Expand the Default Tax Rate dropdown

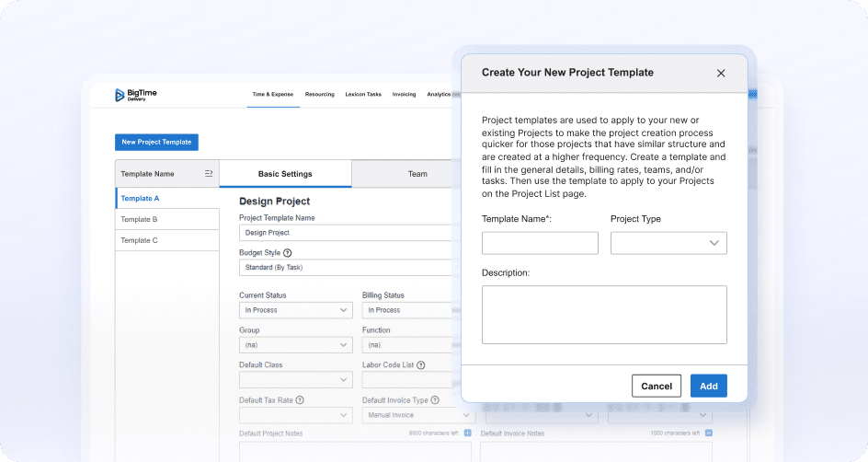(295, 415)
